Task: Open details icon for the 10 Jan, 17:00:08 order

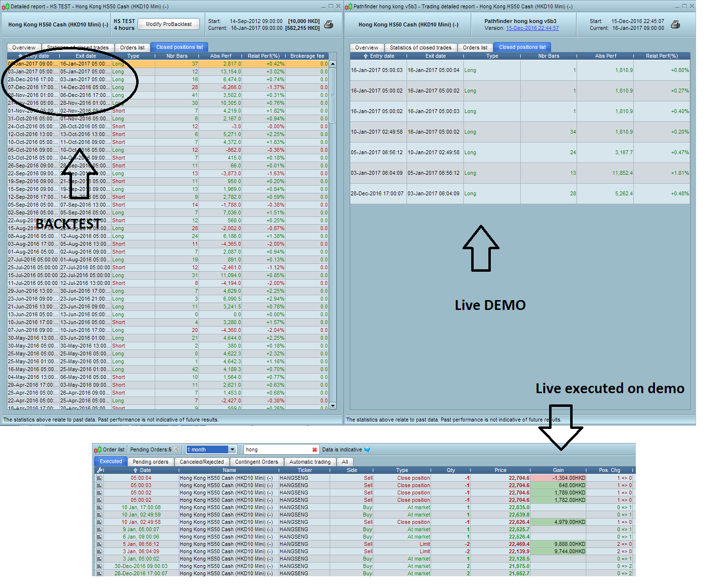Action: (99, 507)
